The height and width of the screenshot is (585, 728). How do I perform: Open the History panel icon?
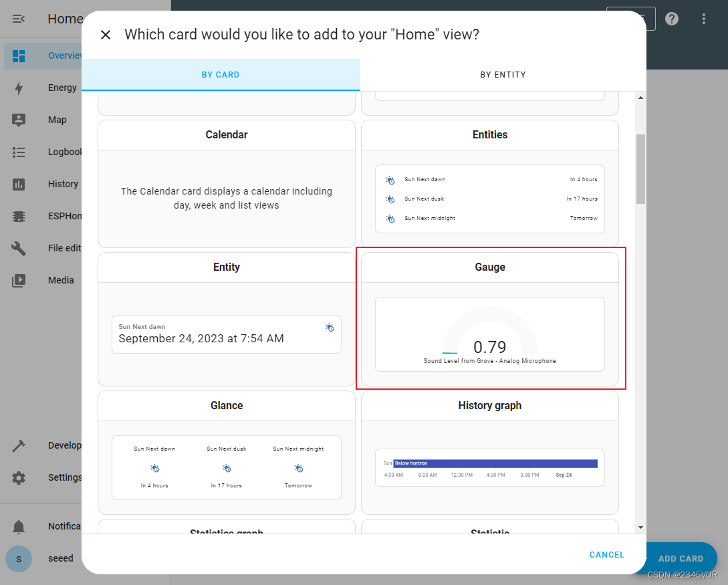pyautogui.click(x=19, y=184)
